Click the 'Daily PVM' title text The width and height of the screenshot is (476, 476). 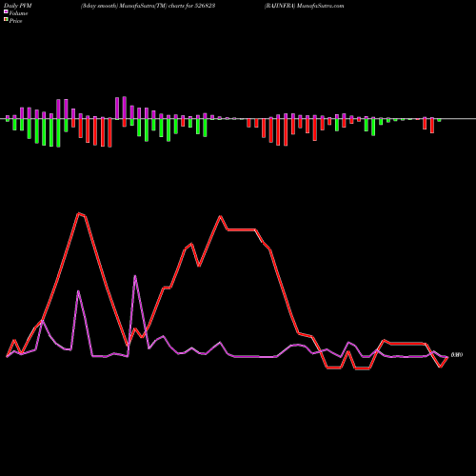pos(18,6)
